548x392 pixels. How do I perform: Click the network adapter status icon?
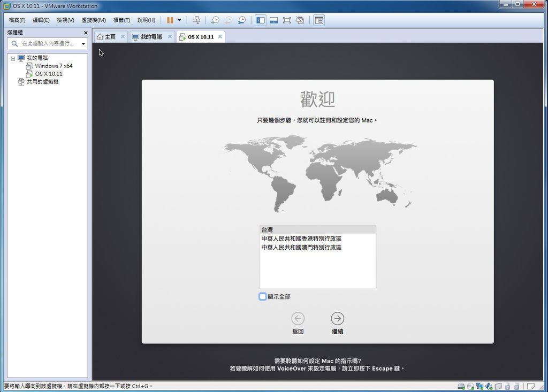pyautogui.click(x=479, y=387)
